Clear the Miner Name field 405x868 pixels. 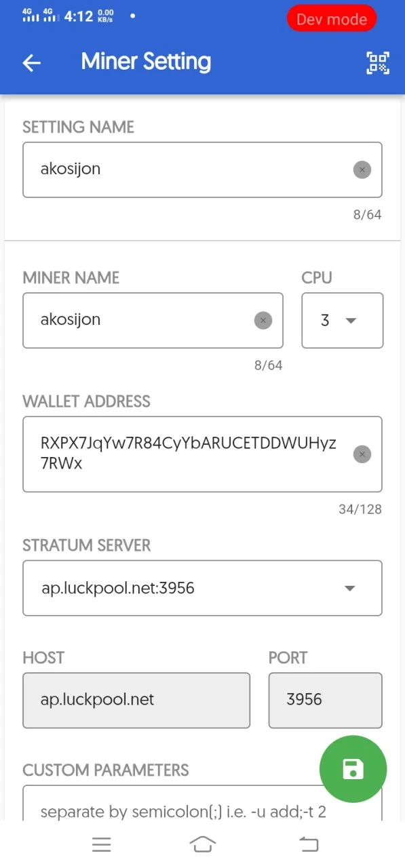(263, 320)
